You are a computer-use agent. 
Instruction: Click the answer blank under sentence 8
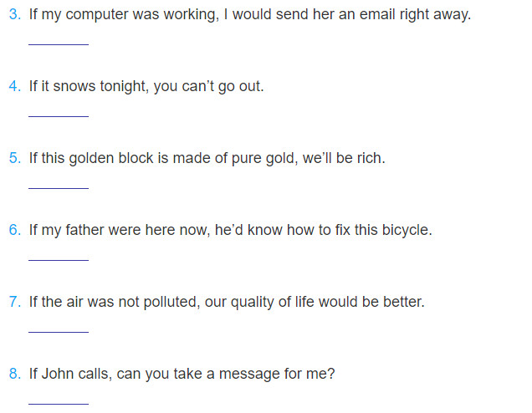click(59, 399)
